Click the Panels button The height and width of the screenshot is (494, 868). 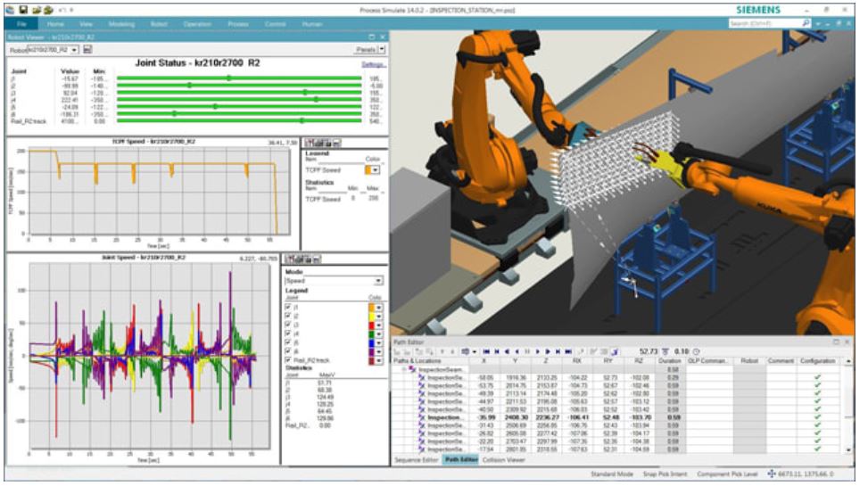(366, 50)
